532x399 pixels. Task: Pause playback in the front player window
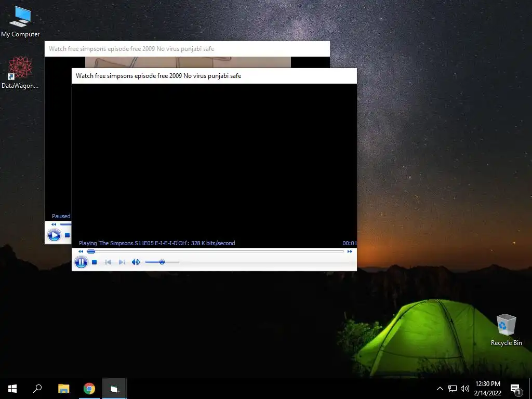point(81,262)
